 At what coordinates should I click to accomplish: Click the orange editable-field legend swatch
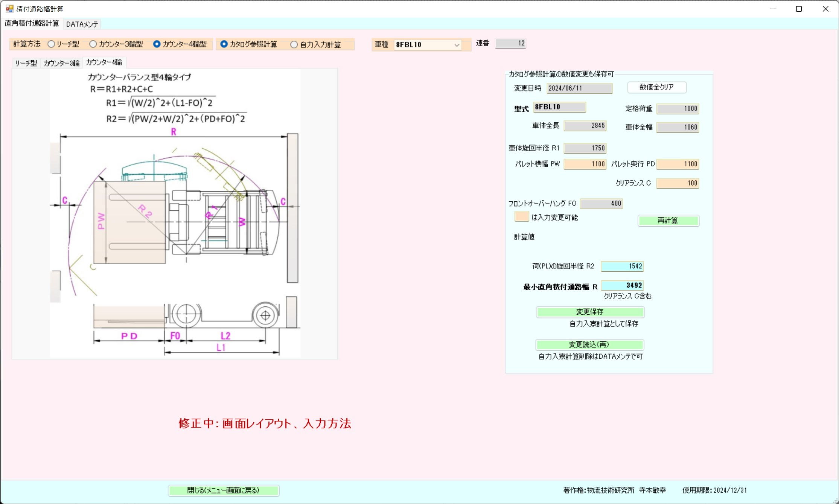tap(521, 217)
